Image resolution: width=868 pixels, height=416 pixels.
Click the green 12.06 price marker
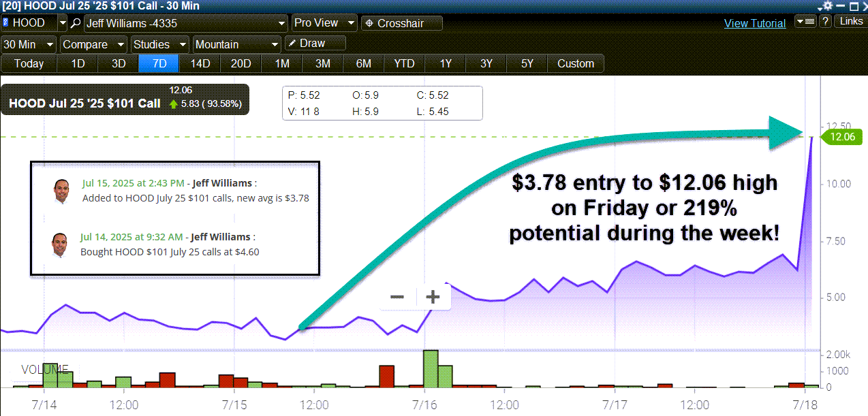(842, 138)
